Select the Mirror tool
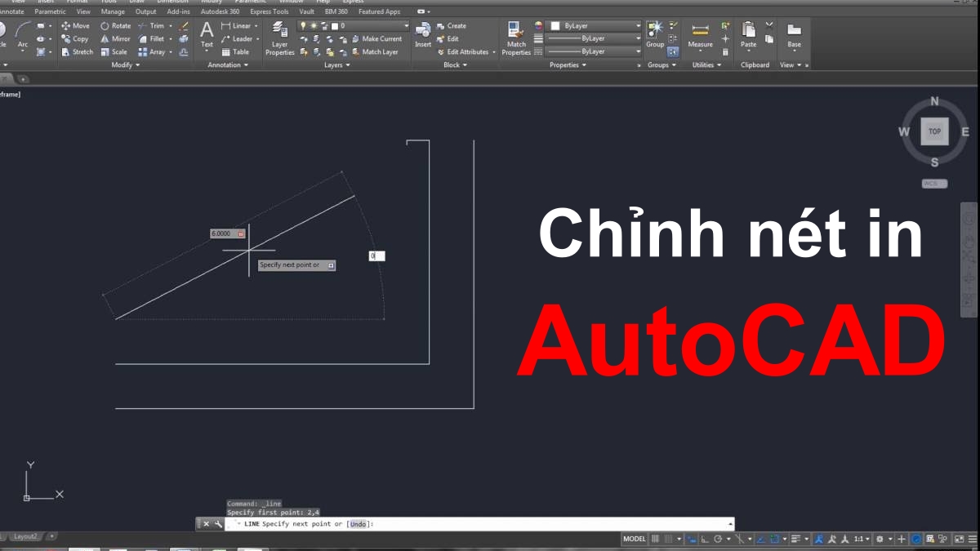 click(x=115, y=38)
